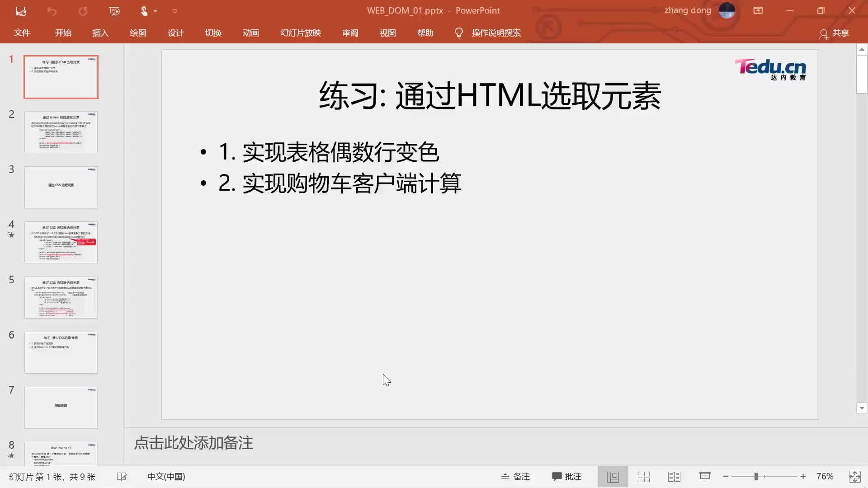This screenshot has height=488, width=868.
Task: Switch to the 插入 ribbon tab
Action: click(x=100, y=33)
